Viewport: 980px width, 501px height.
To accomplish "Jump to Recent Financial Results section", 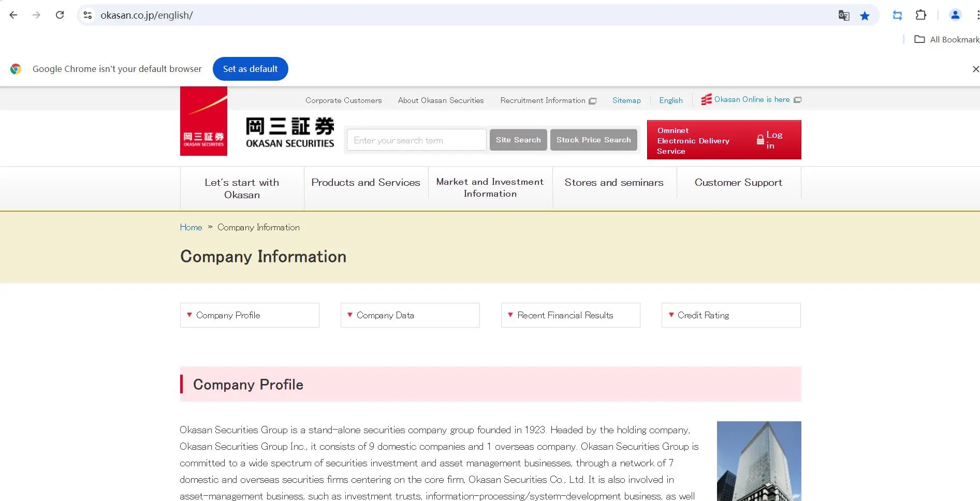I will (x=571, y=315).
